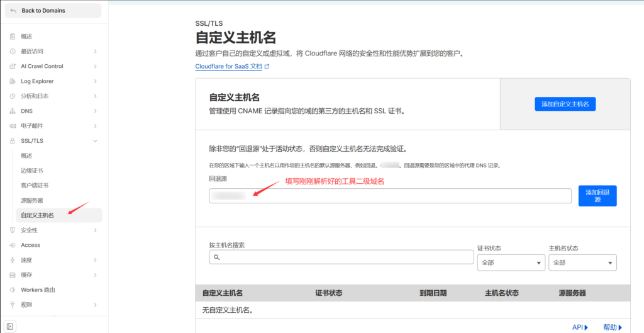This screenshot has height=333, width=644.
Task: Click the magnifier icon in hostname search
Action: pos(217,257)
